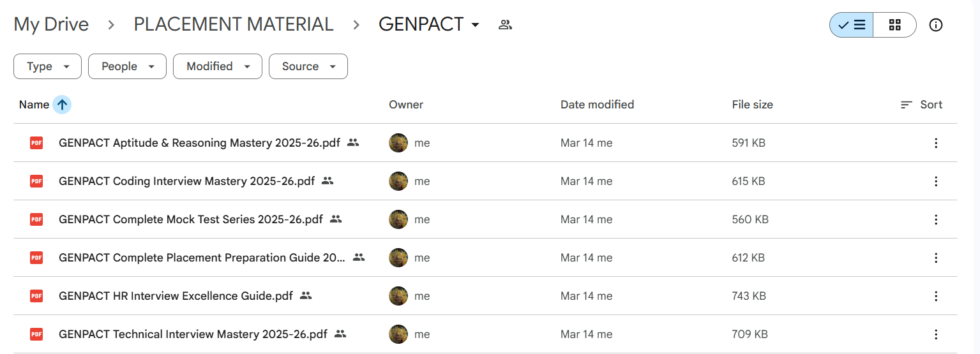Click shared icon next to Complete Mock Test Series
The height and width of the screenshot is (354, 980).
coord(336,219)
